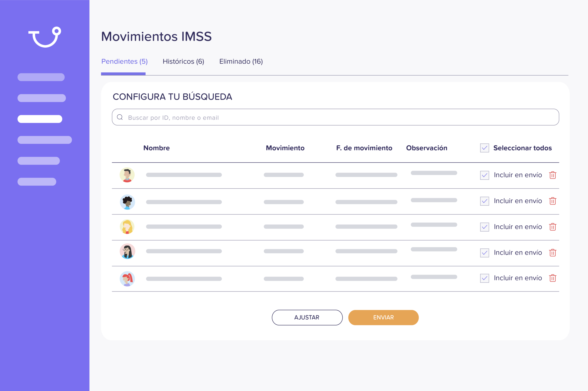Select the highlighted white sidebar menu item
Screen dimensions: 588x391
[x=40, y=119]
